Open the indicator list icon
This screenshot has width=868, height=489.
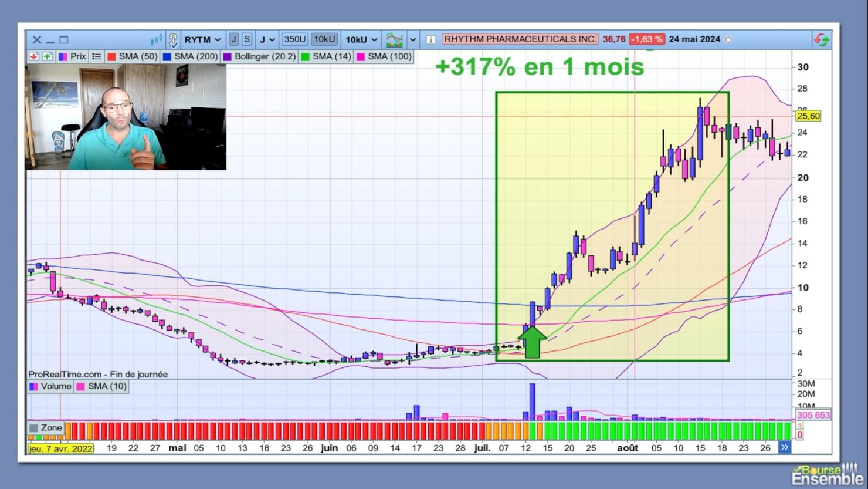tap(96, 56)
